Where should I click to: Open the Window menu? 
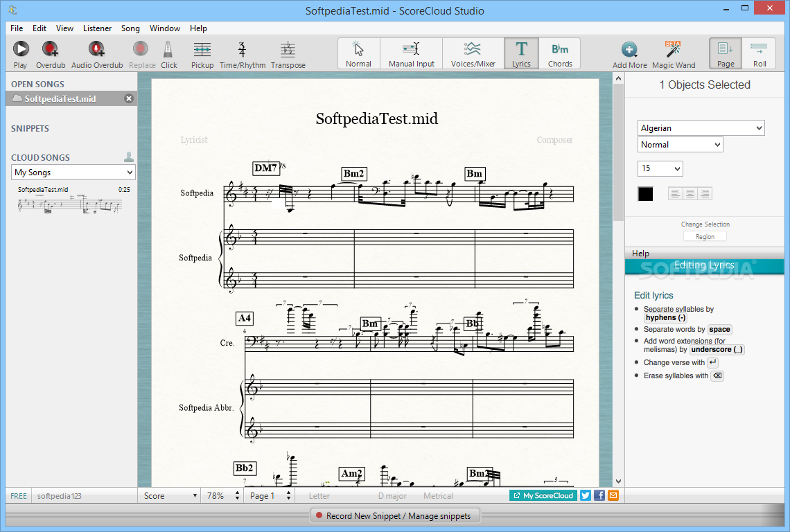point(165,28)
